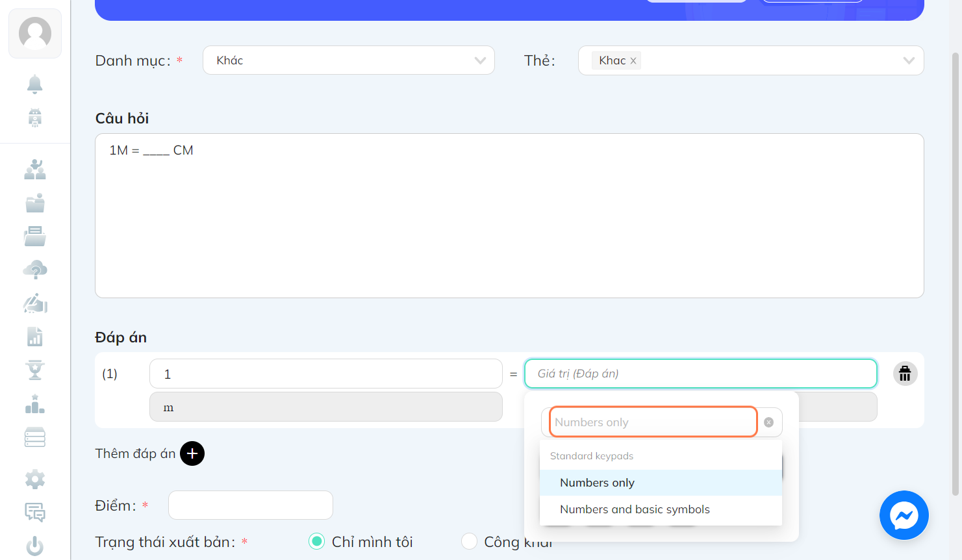This screenshot has height=560, width=962.
Task: Choose Numbers and basic symbols option
Action: click(661, 509)
